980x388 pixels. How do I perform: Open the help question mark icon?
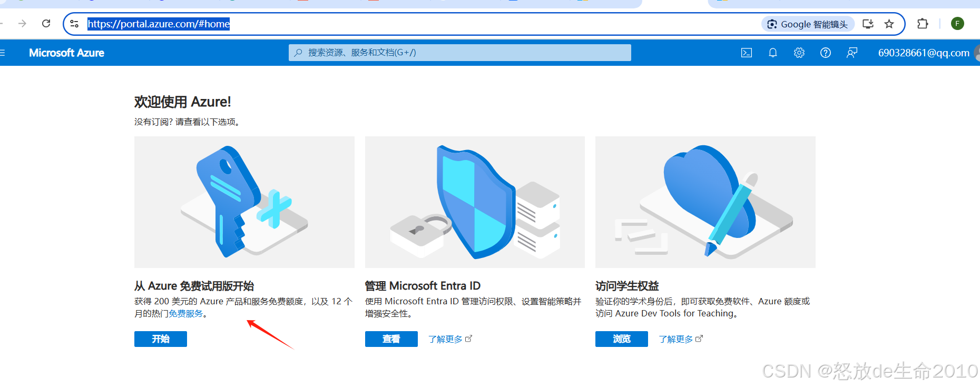click(826, 53)
